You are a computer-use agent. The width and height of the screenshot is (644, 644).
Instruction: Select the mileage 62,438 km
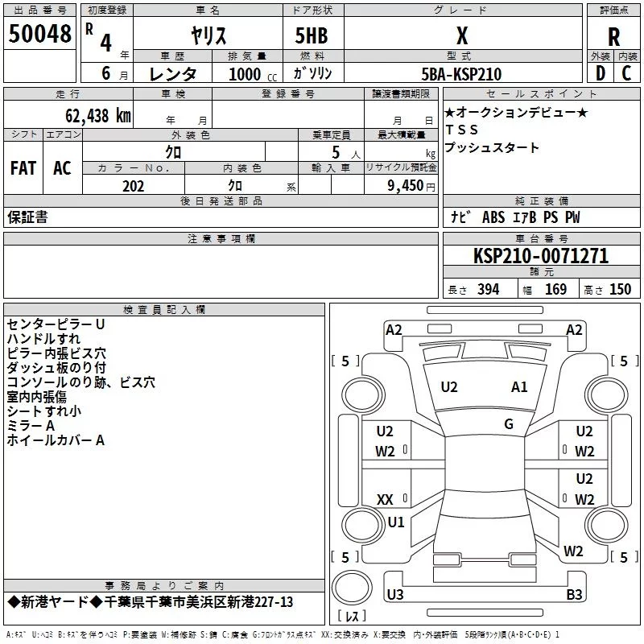click(98, 116)
